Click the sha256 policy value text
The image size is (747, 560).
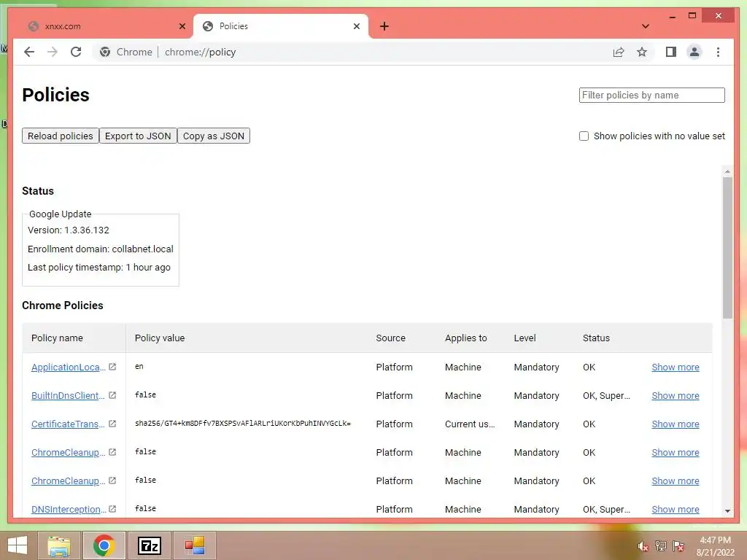coord(242,424)
